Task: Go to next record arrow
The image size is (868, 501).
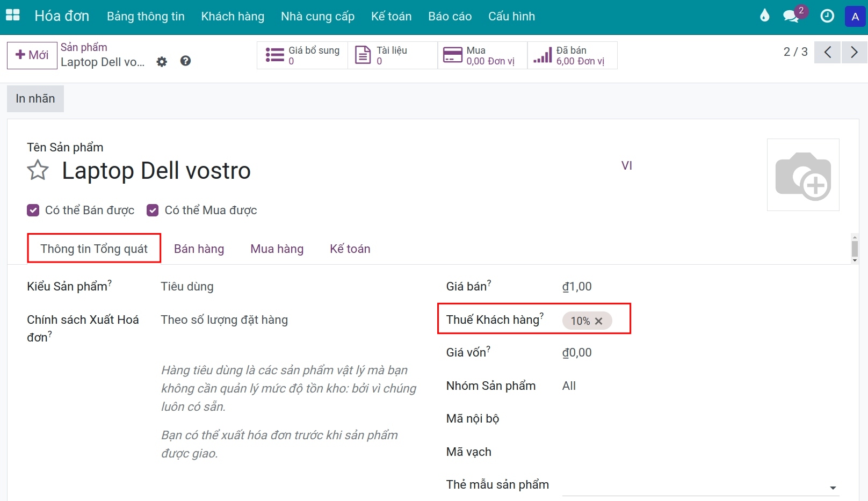Action: pos(854,52)
